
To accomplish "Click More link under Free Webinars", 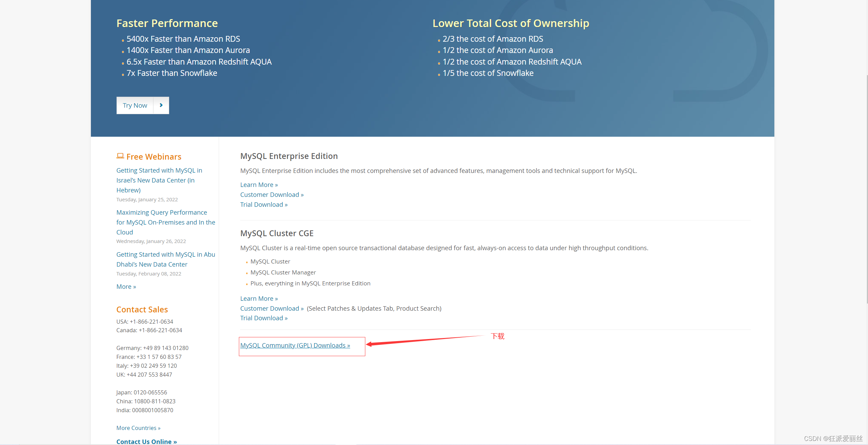I will click(126, 286).
